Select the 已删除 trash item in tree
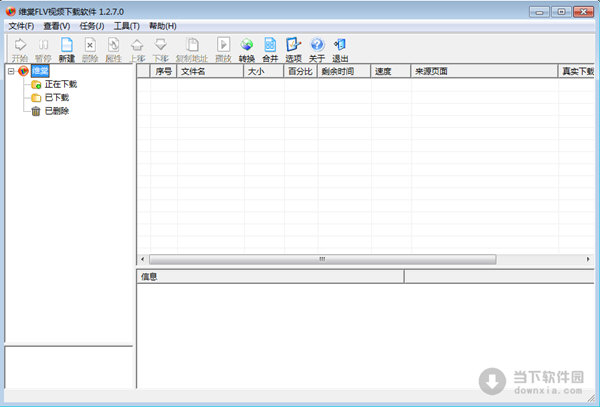 [57, 111]
